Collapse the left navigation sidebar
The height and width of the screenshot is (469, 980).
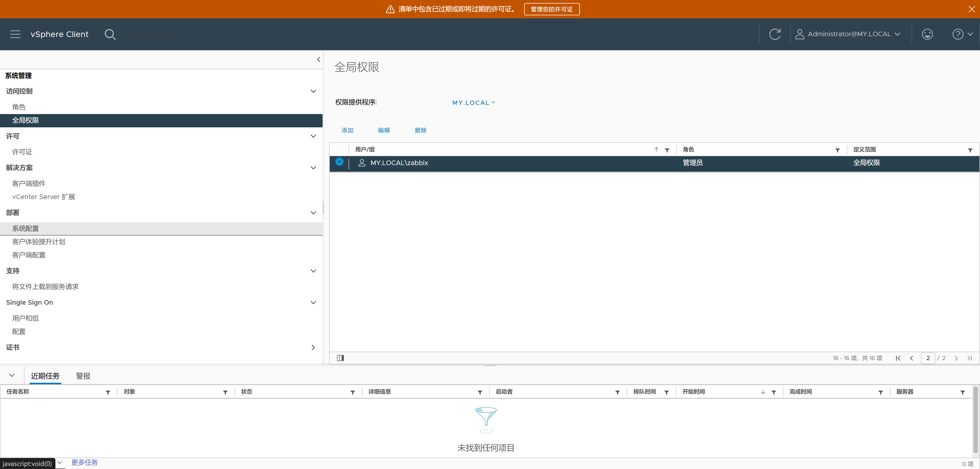click(318, 59)
